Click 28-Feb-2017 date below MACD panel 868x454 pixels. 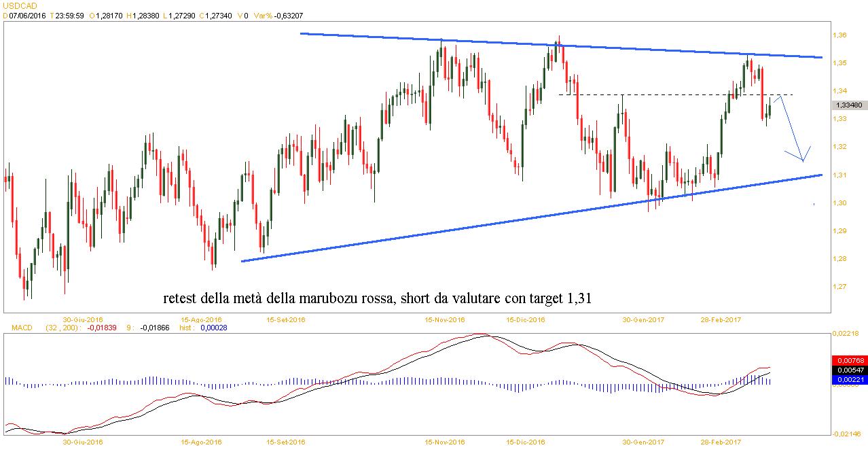click(x=720, y=442)
